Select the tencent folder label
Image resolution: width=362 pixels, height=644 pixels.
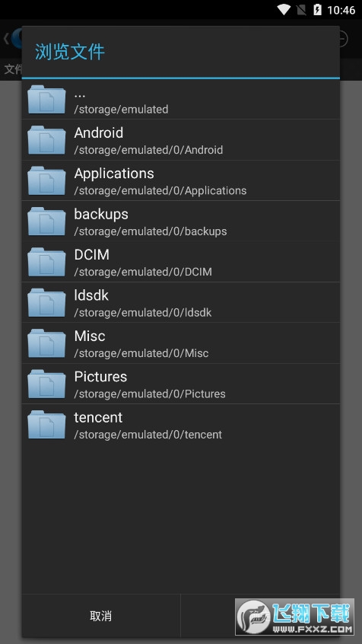[98, 417]
